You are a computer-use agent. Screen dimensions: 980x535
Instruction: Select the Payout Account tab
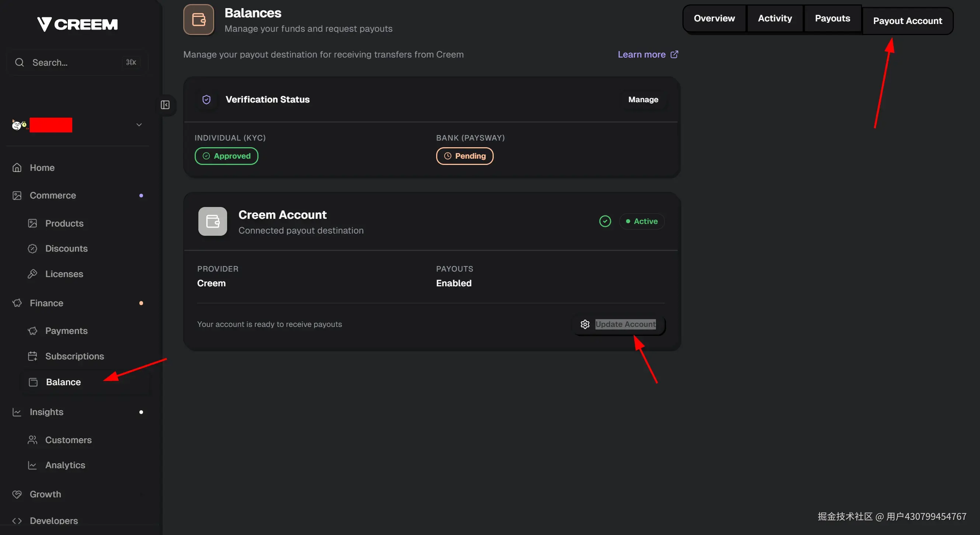coord(908,21)
